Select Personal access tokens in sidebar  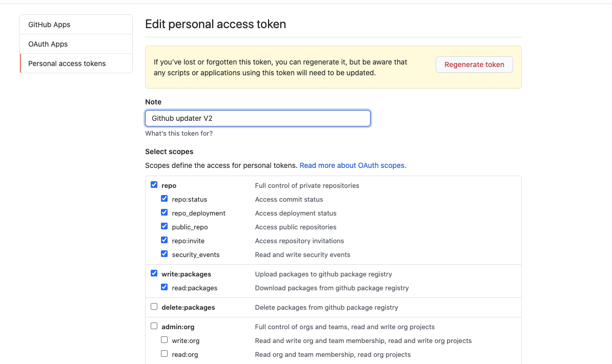(67, 63)
